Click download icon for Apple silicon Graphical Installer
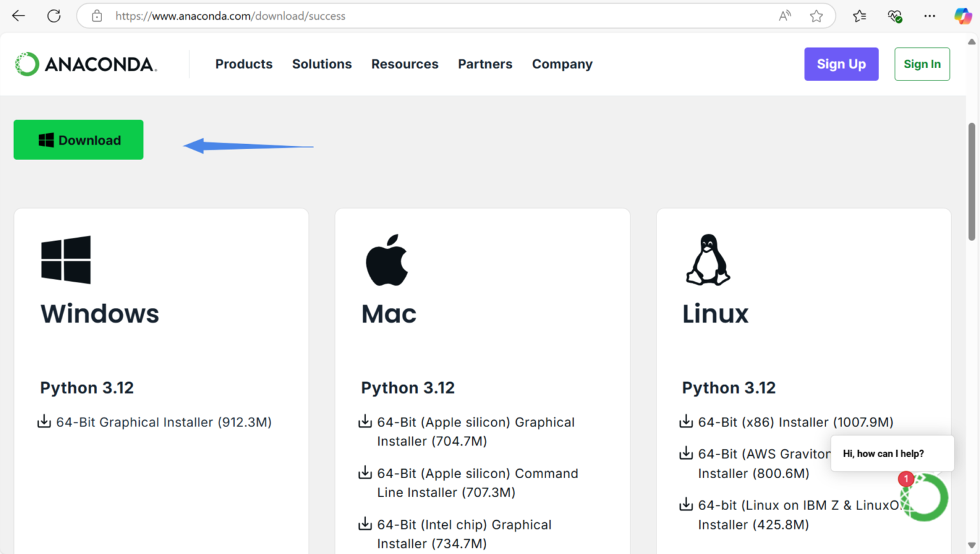This screenshot has height=554, width=980. coord(365,421)
